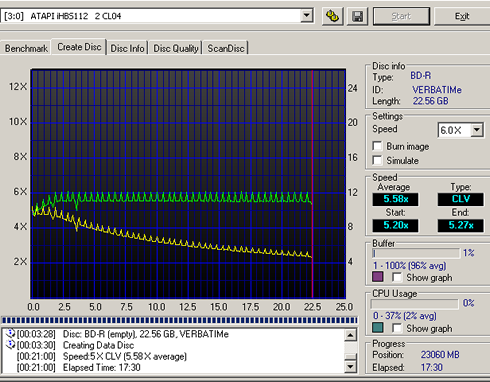Click the log line Disc: BD-R (empty)
Screen dimensions: 490x382
coord(146,334)
